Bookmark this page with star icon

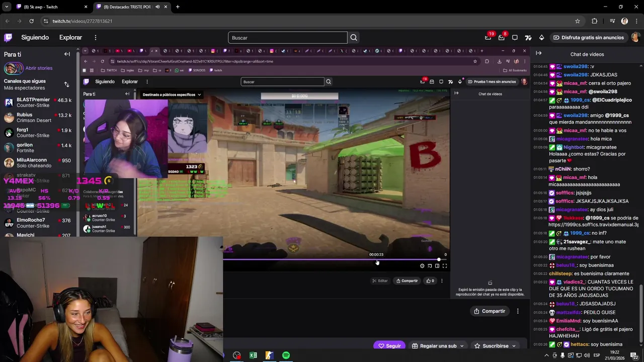point(578,21)
